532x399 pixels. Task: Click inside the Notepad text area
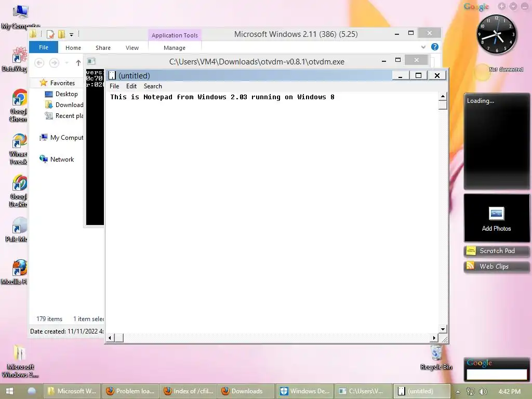click(x=272, y=212)
